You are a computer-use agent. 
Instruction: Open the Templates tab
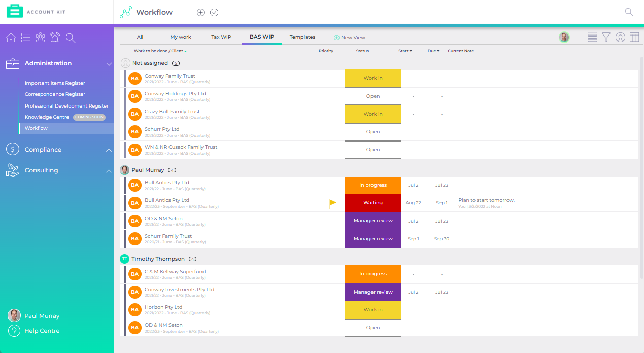pyautogui.click(x=302, y=37)
